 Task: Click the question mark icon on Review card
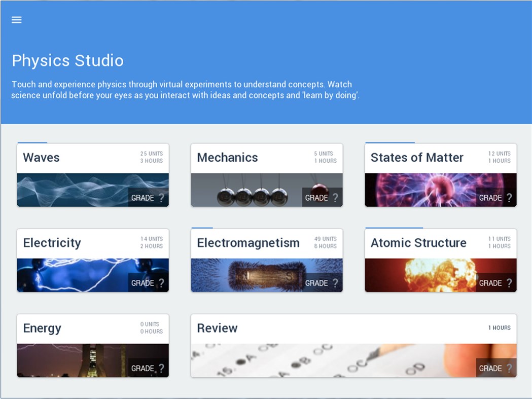pos(510,368)
